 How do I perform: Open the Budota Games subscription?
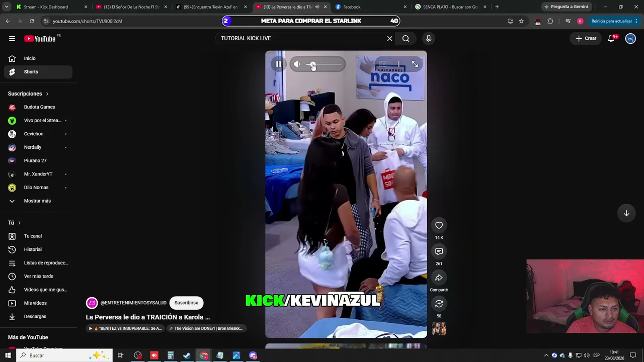(38, 107)
